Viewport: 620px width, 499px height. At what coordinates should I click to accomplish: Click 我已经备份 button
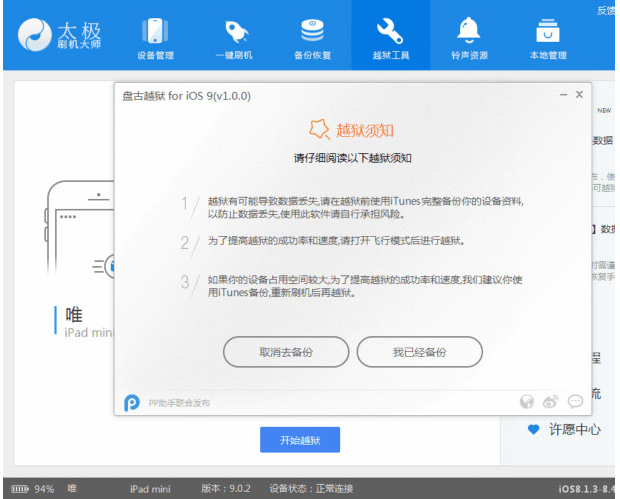pyautogui.click(x=420, y=352)
